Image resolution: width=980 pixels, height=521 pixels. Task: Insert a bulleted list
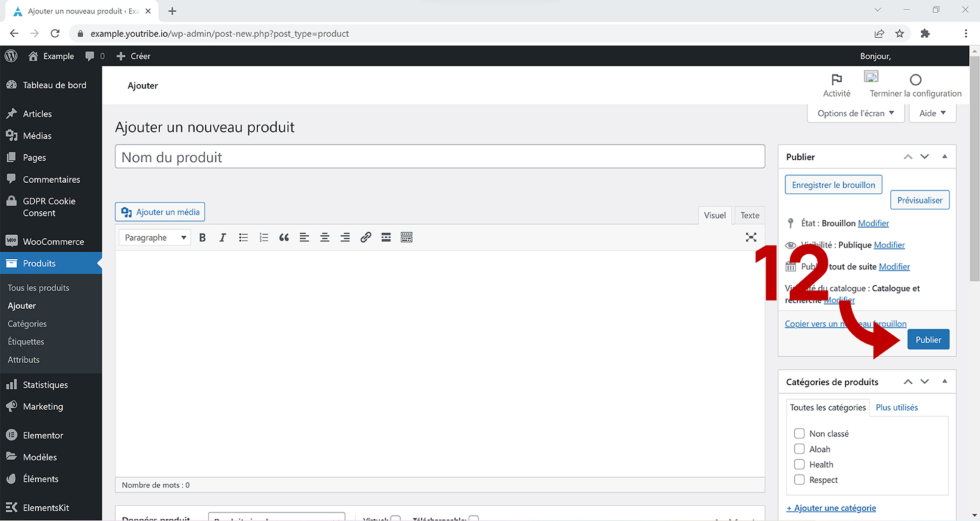tap(243, 237)
